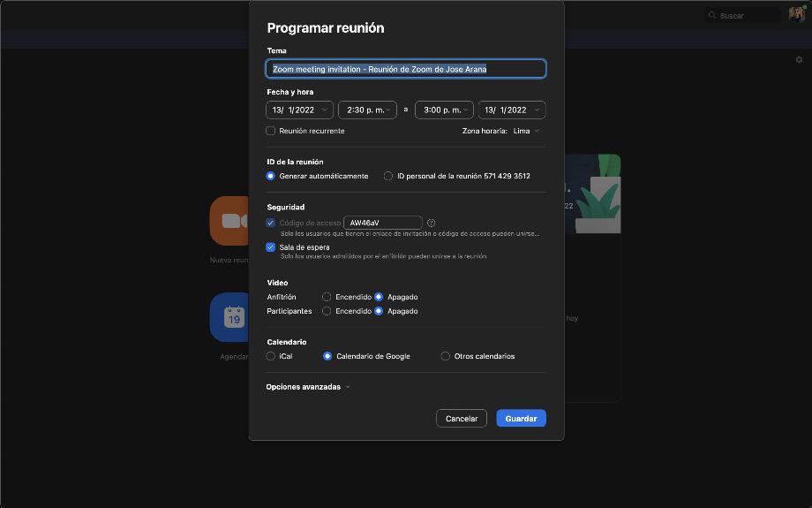The width and height of the screenshot is (812, 508).
Task: Click the access code help question icon
Action: [x=431, y=223]
